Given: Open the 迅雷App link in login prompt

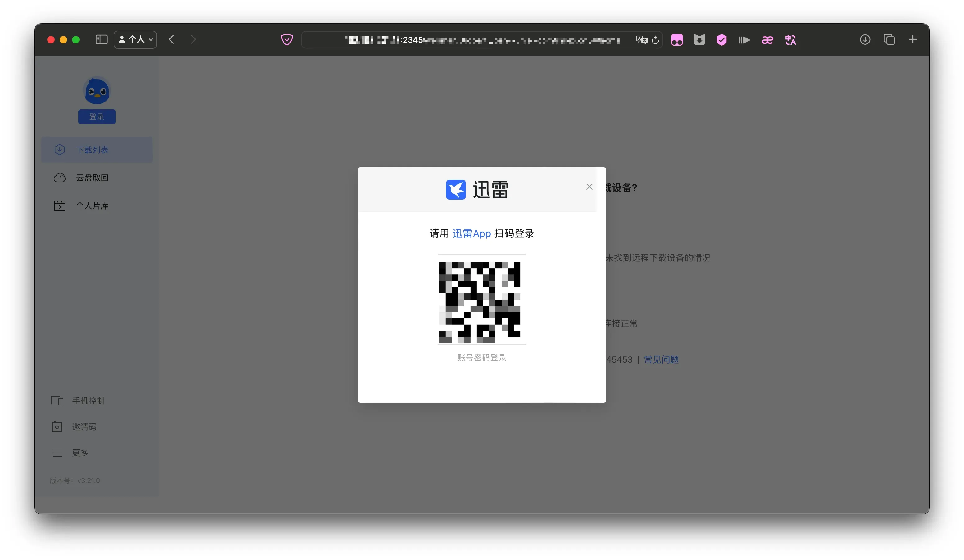Looking at the screenshot, I should [x=471, y=233].
